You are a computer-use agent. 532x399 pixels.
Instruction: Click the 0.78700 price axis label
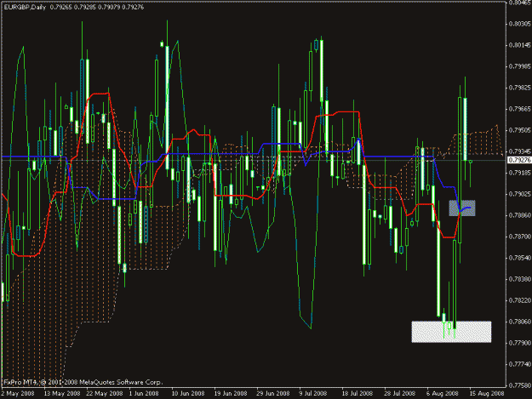click(519, 237)
